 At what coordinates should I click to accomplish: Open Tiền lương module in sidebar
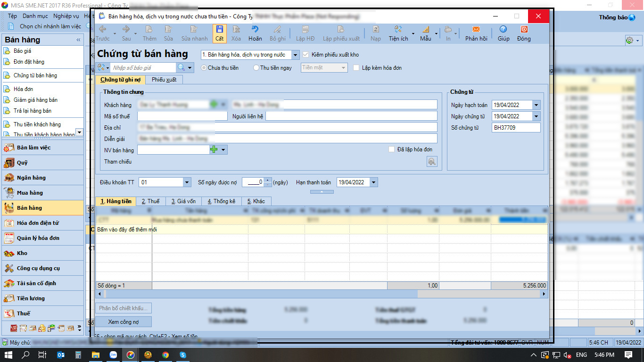click(42, 298)
